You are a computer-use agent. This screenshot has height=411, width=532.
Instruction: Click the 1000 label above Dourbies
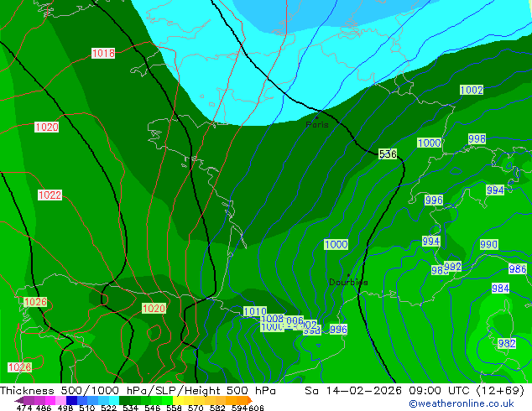point(336,244)
